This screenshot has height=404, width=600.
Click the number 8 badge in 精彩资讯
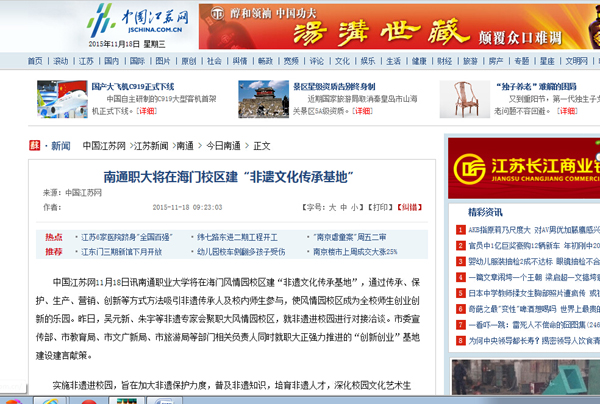click(460, 340)
